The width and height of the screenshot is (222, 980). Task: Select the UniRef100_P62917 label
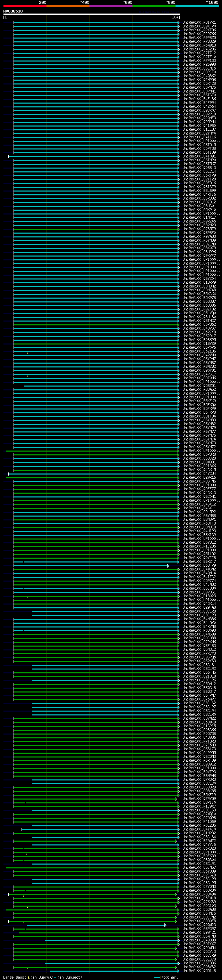click(x=199, y=336)
